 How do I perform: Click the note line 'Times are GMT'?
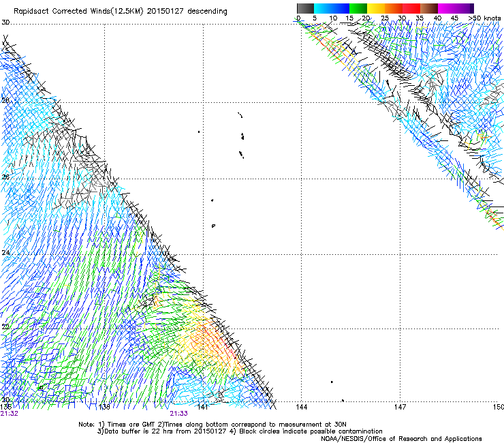click(131, 425)
